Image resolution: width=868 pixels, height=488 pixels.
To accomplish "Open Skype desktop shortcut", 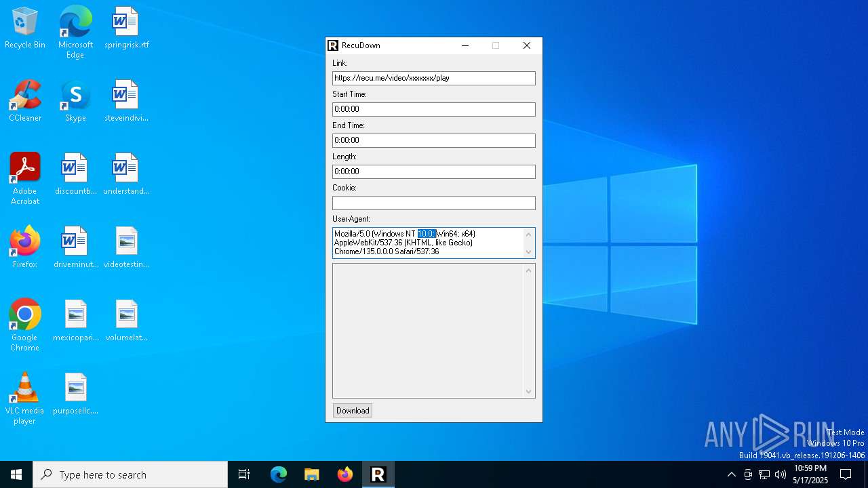I will (x=75, y=102).
